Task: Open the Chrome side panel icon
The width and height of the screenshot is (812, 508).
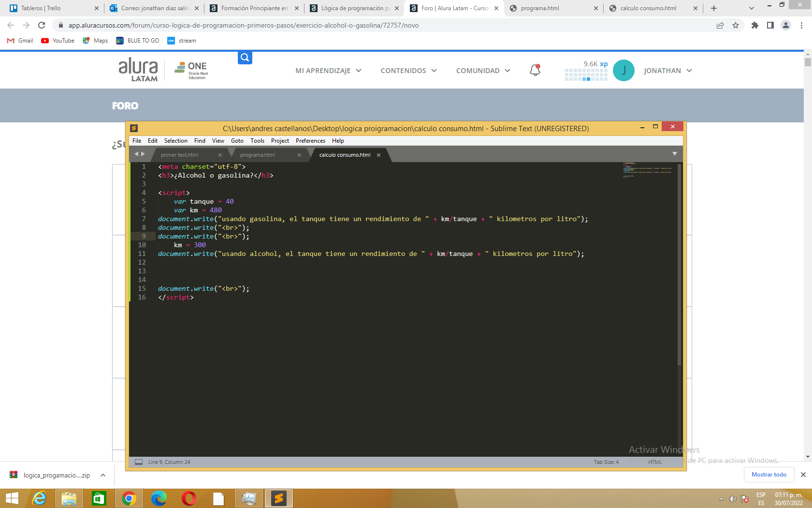Action: coord(770,25)
